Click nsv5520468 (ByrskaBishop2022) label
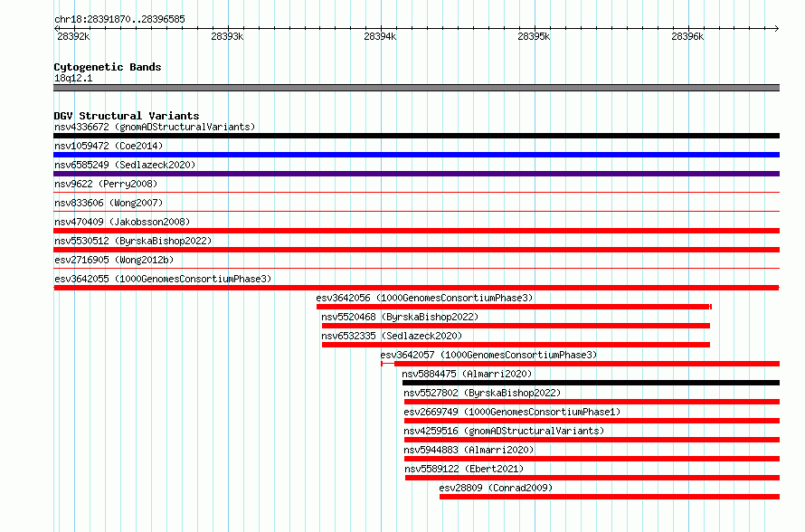 click(x=400, y=317)
